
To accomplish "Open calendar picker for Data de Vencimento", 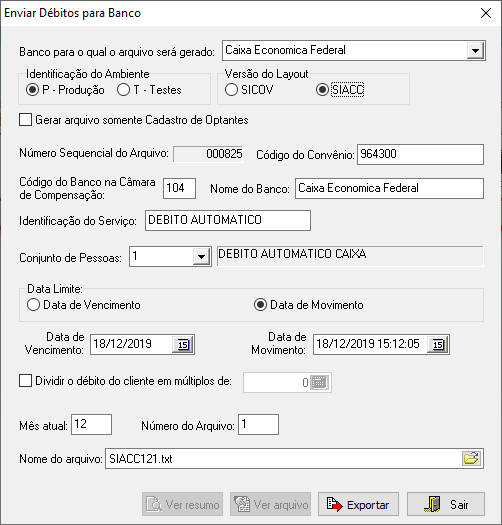I will pyautogui.click(x=183, y=345).
